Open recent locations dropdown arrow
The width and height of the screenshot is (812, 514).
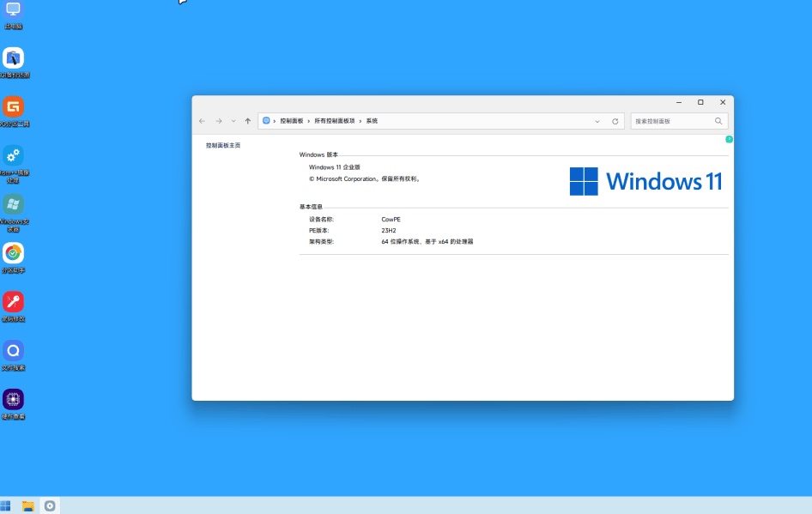pyautogui.click(x=233, y=121)
